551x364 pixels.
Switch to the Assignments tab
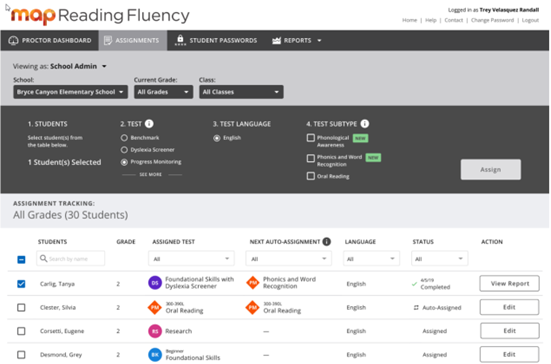click(x=132, y=40)
